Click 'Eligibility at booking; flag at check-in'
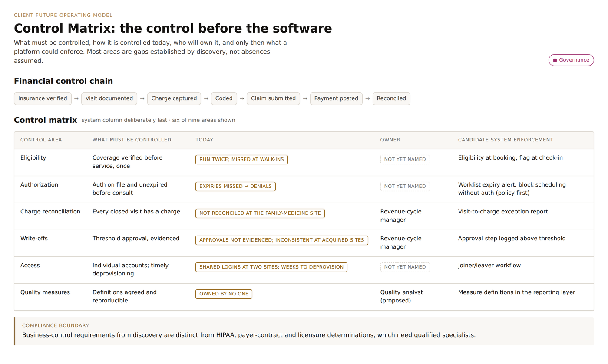The width and height of the screenshot is (608, 364). pyautogui.click(x=510, y=158)
